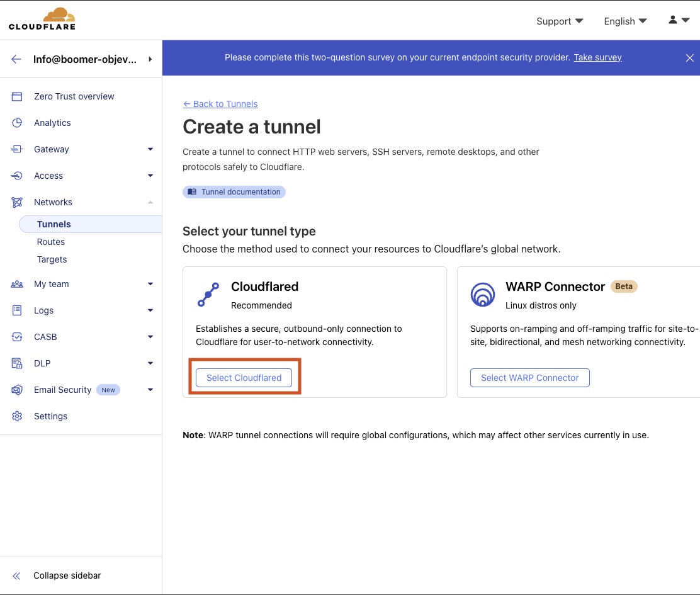The image size is (700, 595).
Task: Open the Tunnel documentation badge
Action: [x=234, y=192]
